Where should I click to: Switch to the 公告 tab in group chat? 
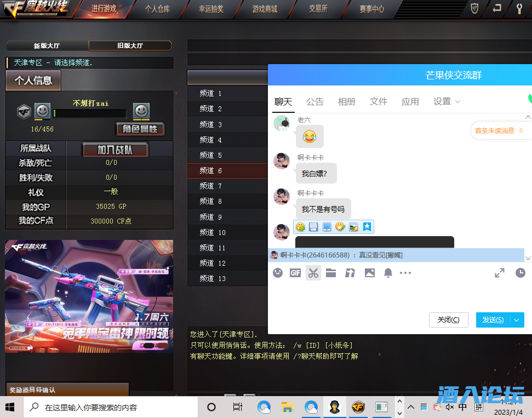click(x=314, y=101)
